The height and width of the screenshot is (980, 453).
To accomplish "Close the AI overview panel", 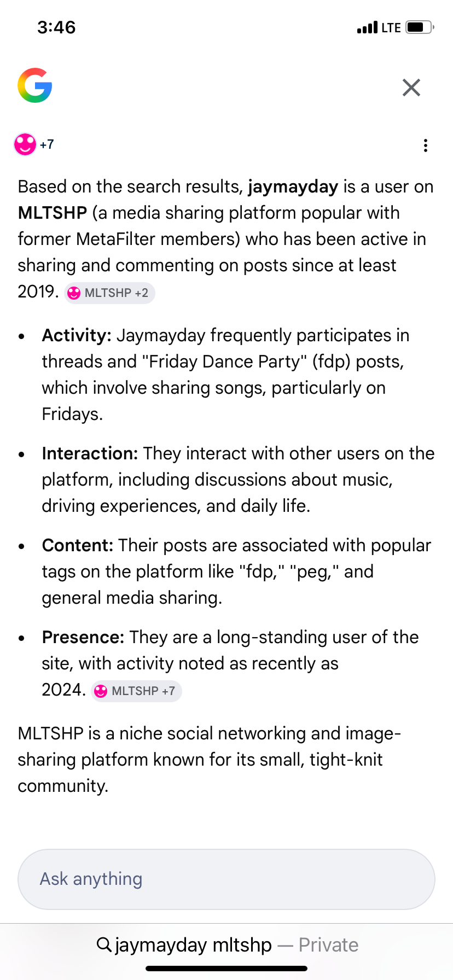I will click(x=411, y=87).
